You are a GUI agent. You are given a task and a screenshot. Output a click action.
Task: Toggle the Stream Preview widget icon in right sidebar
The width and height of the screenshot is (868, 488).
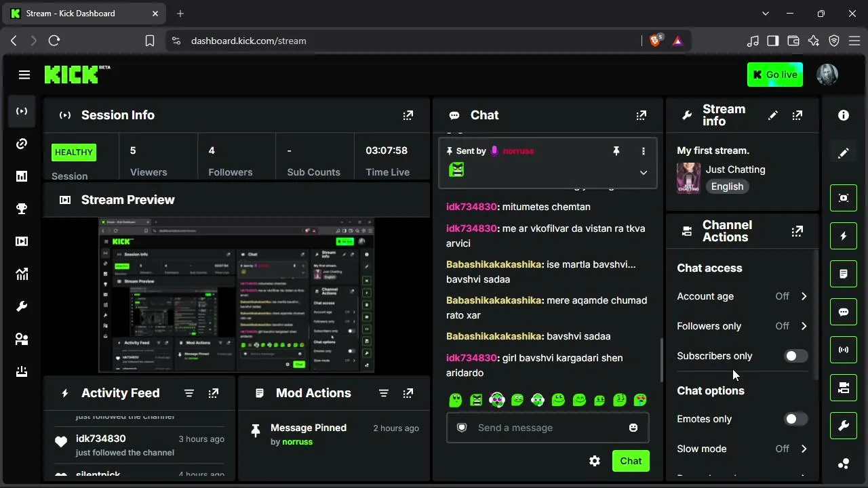point(844,198)
